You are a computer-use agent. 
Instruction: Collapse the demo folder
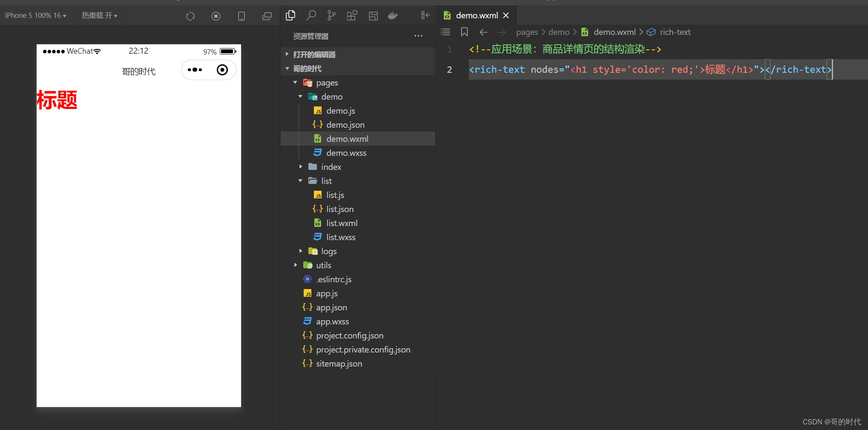click(358, 97)
